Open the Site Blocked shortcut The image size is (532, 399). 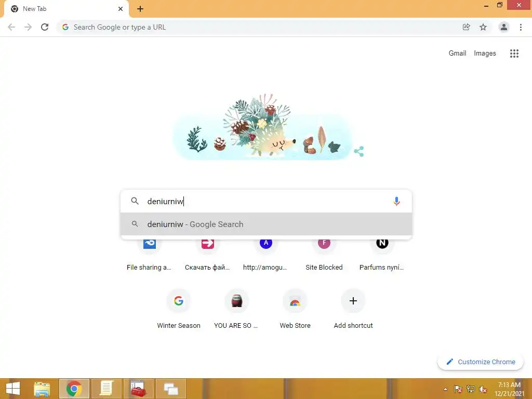324,255
